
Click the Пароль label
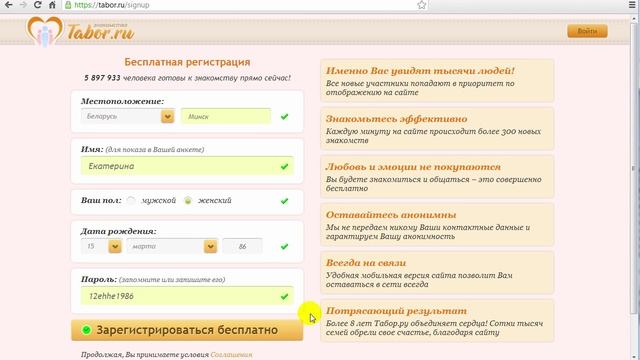[x=98, y=279]
